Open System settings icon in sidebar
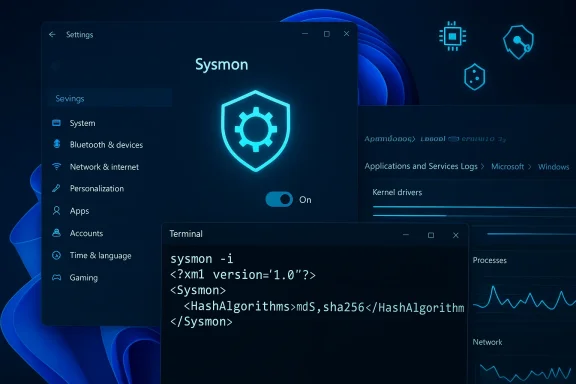This screenshot has height=384, width=576. 56,123
